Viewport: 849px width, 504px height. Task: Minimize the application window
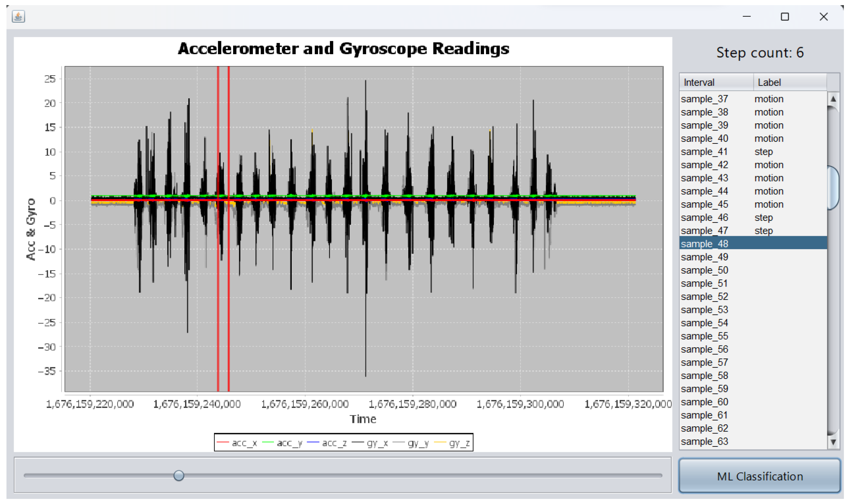tap(746, 17)
